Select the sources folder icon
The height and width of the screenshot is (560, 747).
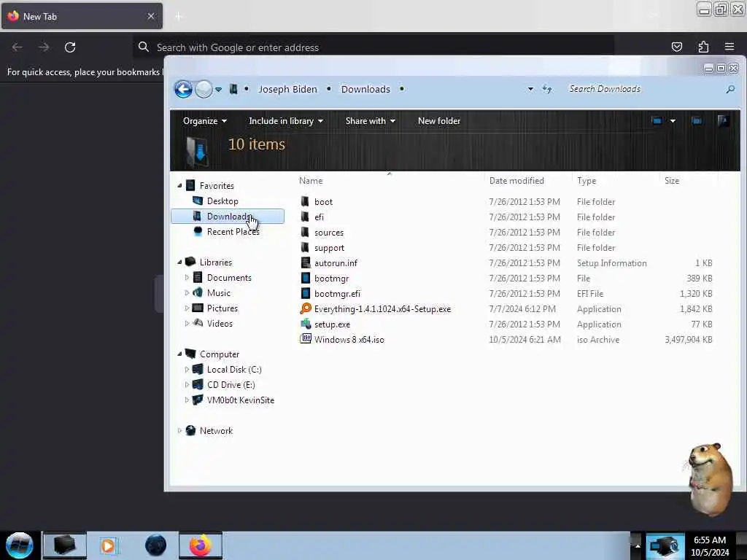point(305,232)
